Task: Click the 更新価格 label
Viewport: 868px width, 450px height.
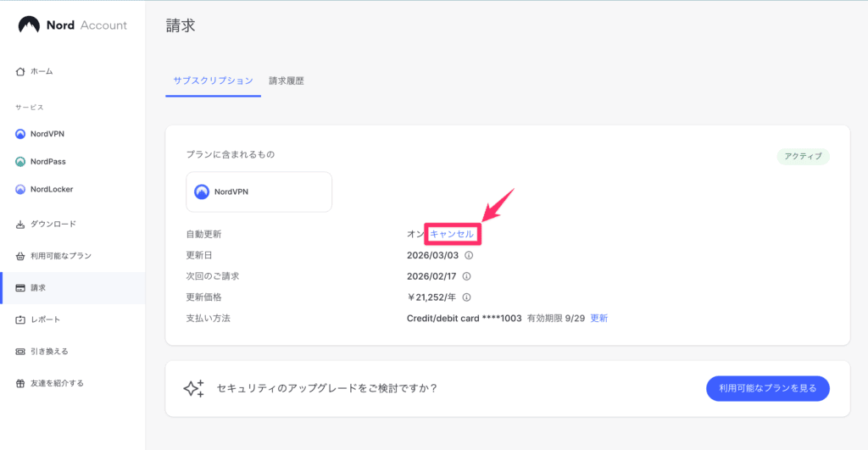Action: tap(203, 297)
